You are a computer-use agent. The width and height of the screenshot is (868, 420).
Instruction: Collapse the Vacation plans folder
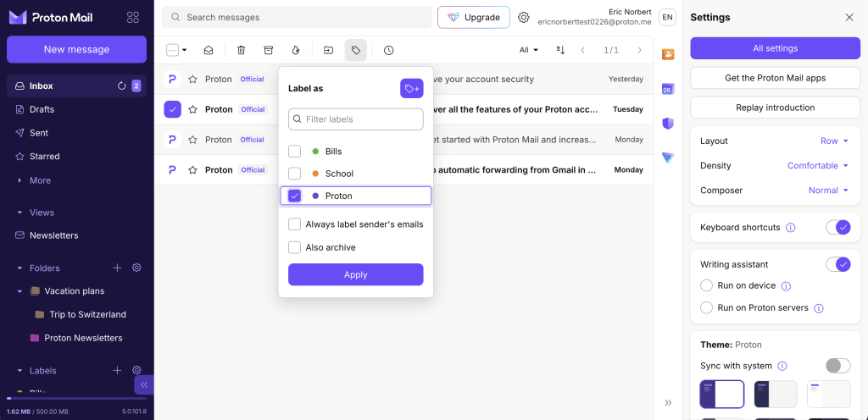tap(20, 290)
